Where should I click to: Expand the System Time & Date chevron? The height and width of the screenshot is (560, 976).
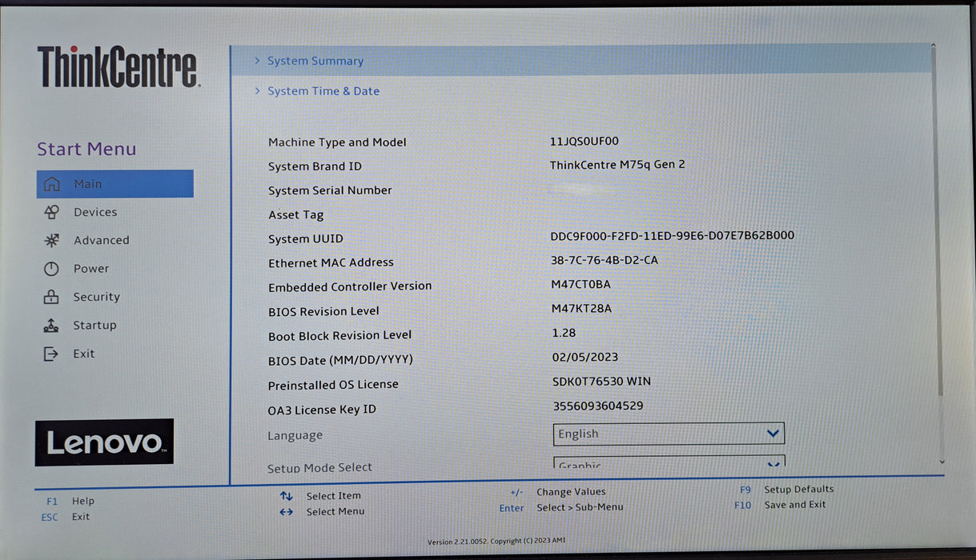(x=257, y=91)
